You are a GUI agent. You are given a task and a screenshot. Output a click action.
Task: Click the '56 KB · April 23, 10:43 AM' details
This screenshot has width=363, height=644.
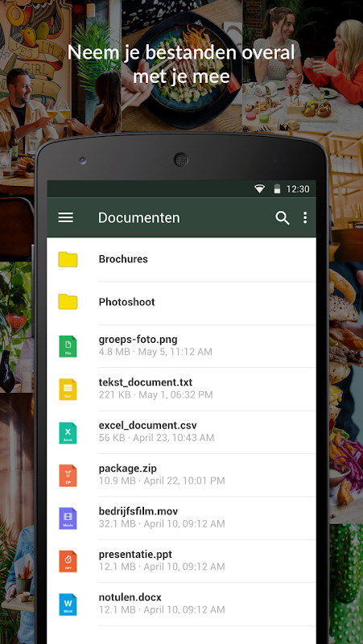pos(156,438)
